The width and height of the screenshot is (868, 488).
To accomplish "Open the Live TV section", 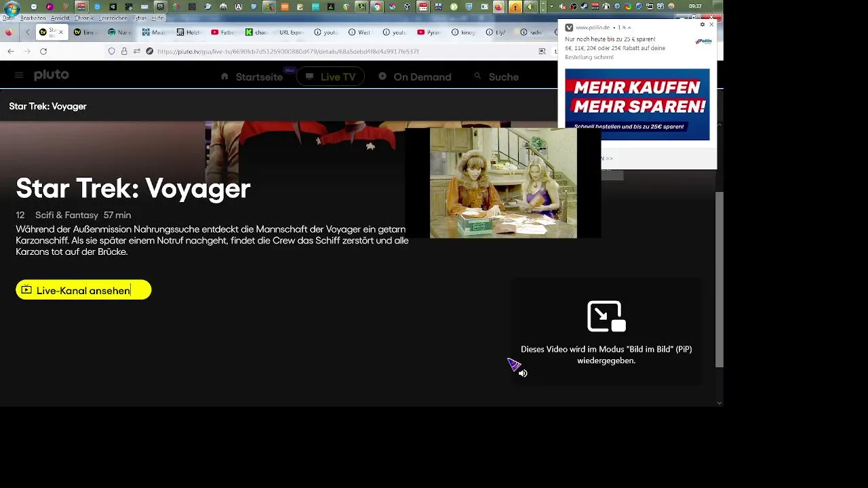I will click(330, 77).
